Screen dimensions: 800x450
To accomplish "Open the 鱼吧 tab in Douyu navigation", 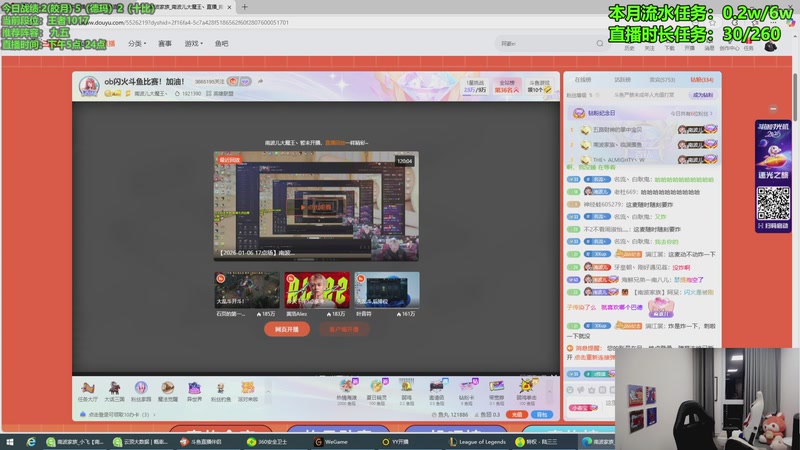I will pos(221,43).
